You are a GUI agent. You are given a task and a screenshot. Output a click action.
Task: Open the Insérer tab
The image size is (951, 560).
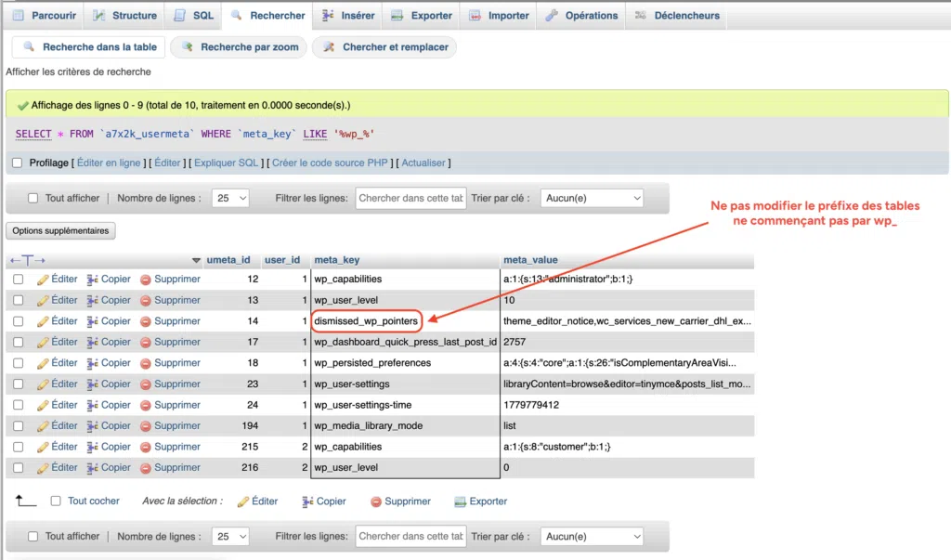click(348, 15)
